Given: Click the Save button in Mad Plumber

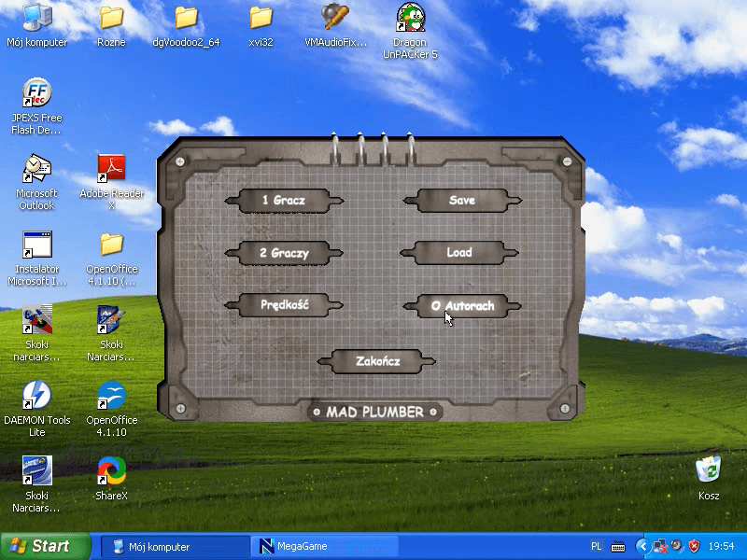Looking at the screenshot, I should point(462,201).
